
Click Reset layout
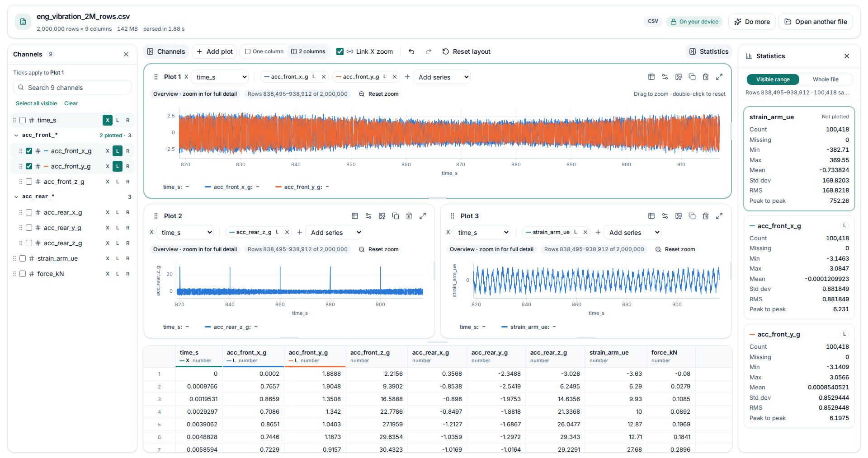(466, 51)
